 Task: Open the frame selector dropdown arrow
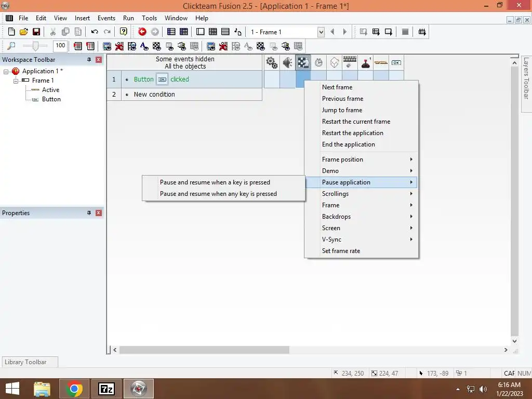321,32
